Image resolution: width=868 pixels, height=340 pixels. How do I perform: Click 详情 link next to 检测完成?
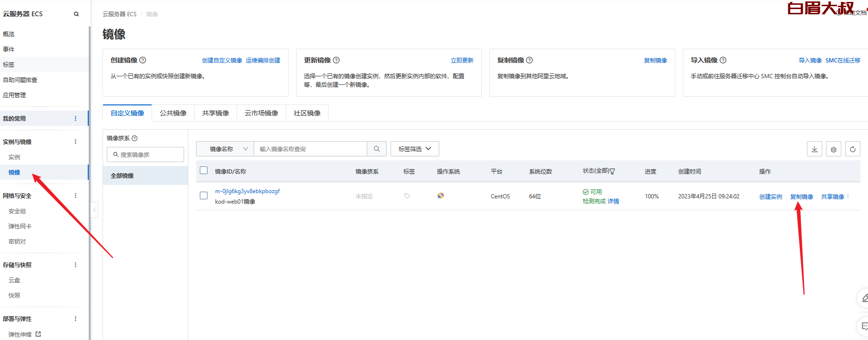click(x=613, y=201)
